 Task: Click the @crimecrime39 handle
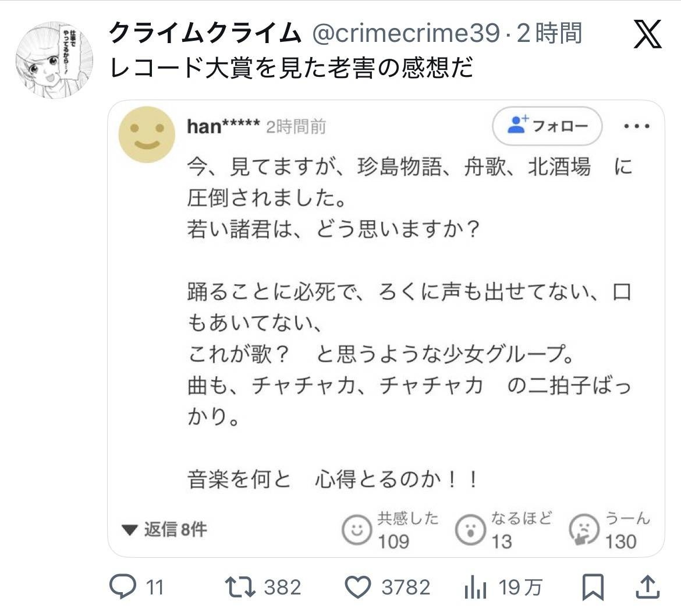click(x=406, y=34)
